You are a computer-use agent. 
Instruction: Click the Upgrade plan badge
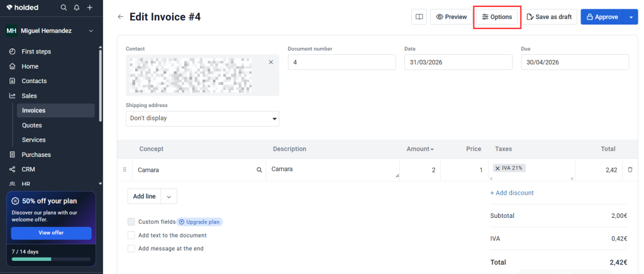(x=199, y=222)
